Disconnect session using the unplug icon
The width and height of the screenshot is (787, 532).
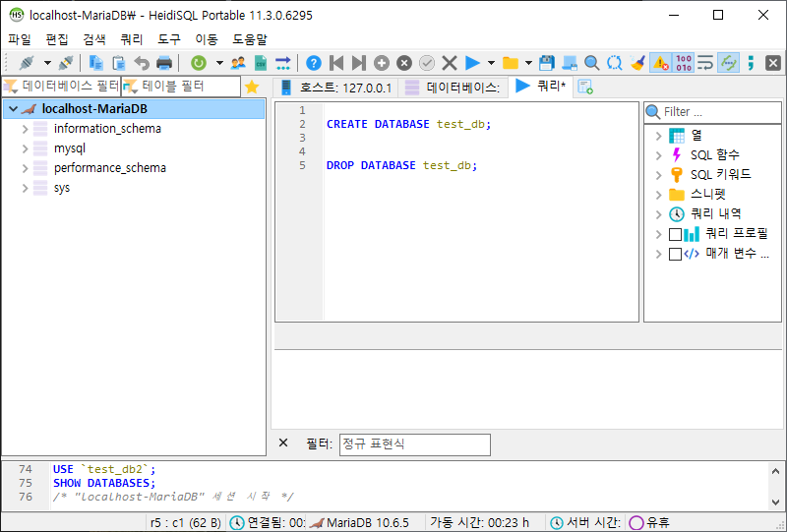click(x=66, y=63)
